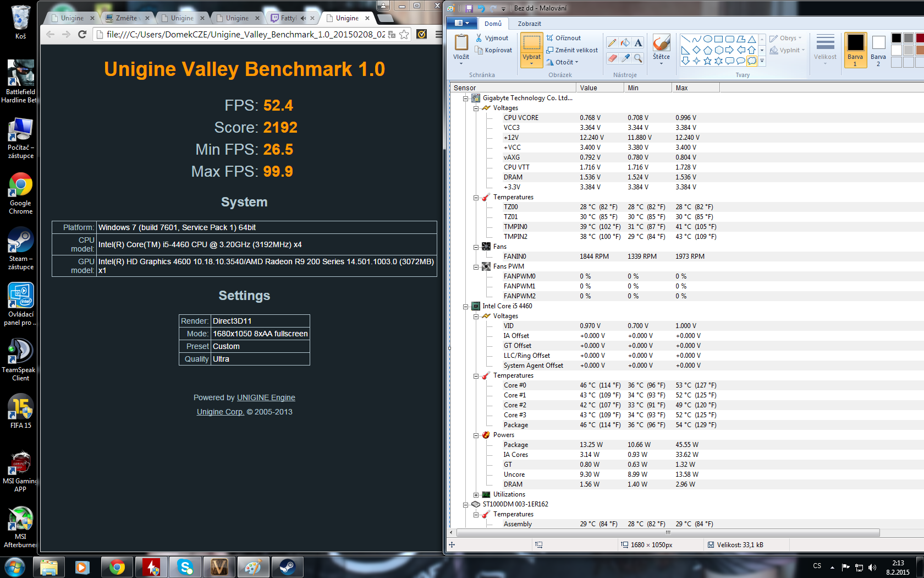Viewport: 924px width, 578px height.
Task: Open the Vložit paste dropdown arrow
Action: (x=461, y=63)
